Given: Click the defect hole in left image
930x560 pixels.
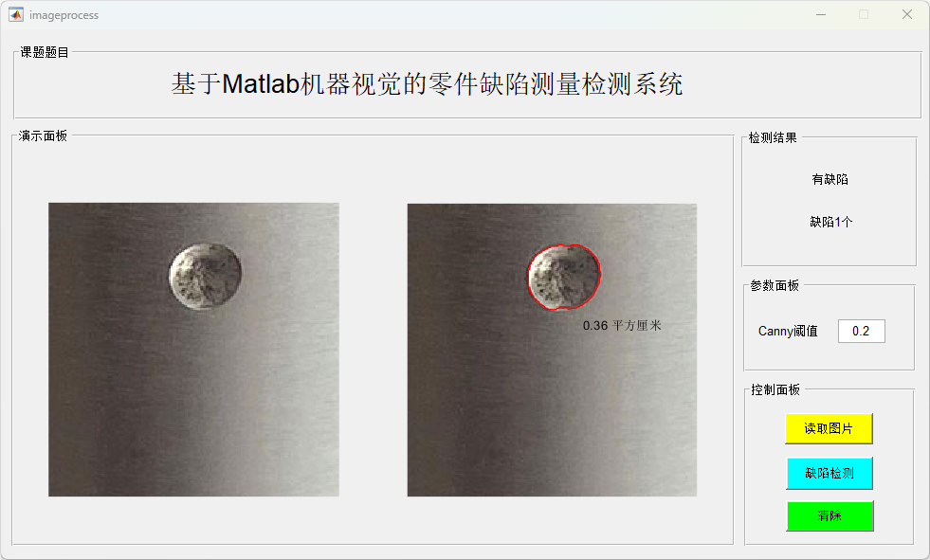Looking at the screenshot, I should 205,276.
